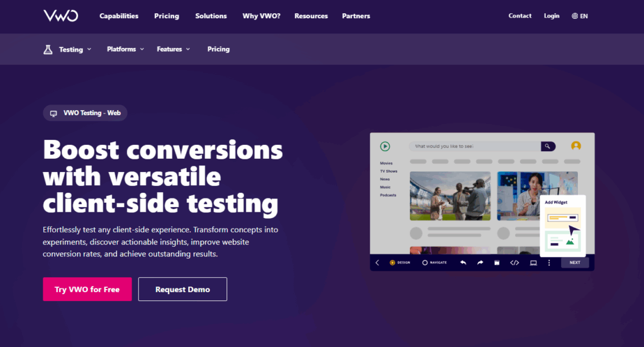Click the Try VWO for Free button
Viewport: 644px width, 347px height.
coord(87,289)
